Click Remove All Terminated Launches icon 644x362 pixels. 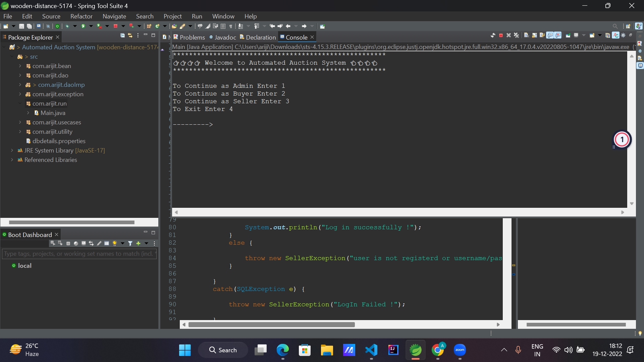tap(516, 35)
